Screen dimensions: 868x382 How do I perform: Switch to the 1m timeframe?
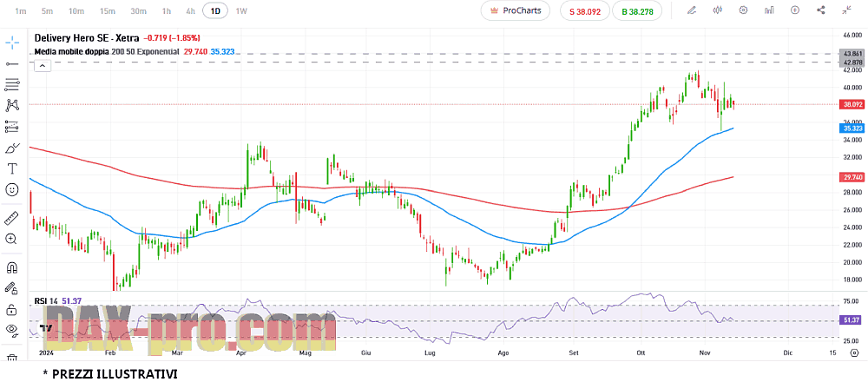[21, 11]
